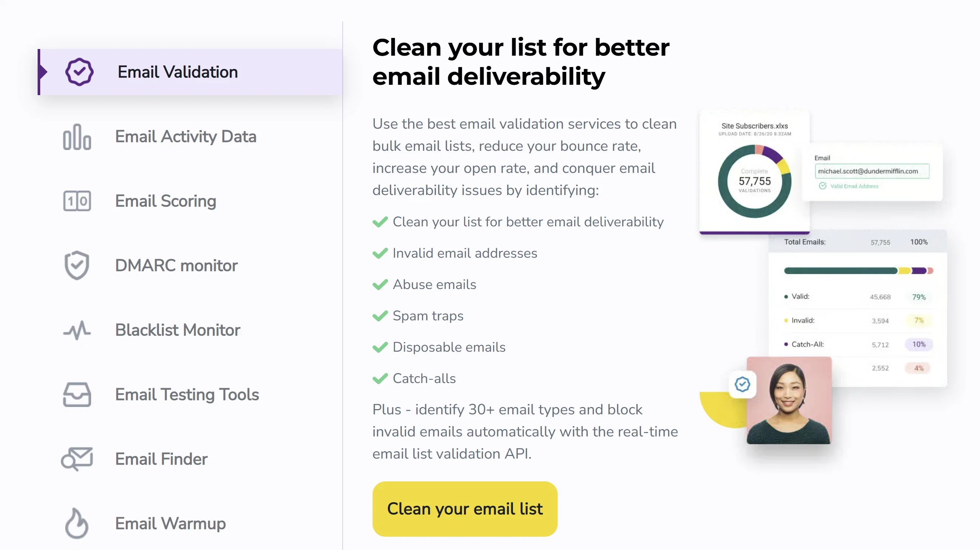This screenshot has width=980, height=550.
Task: Open the Email Activity Data tab
Action: pyautogui.click(x=186, y=137)
